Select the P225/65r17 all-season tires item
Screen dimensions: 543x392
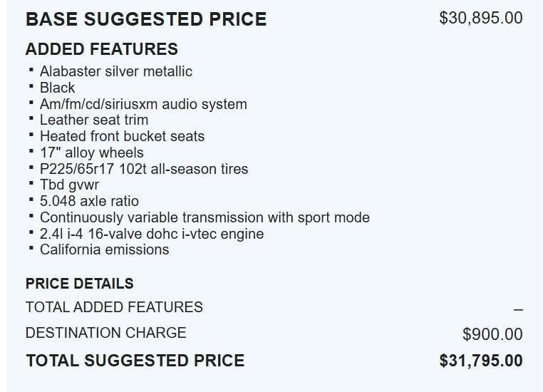click(143, 169)
